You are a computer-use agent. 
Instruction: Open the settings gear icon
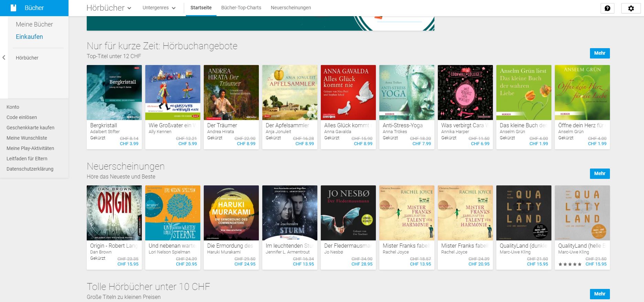[631, 8]
